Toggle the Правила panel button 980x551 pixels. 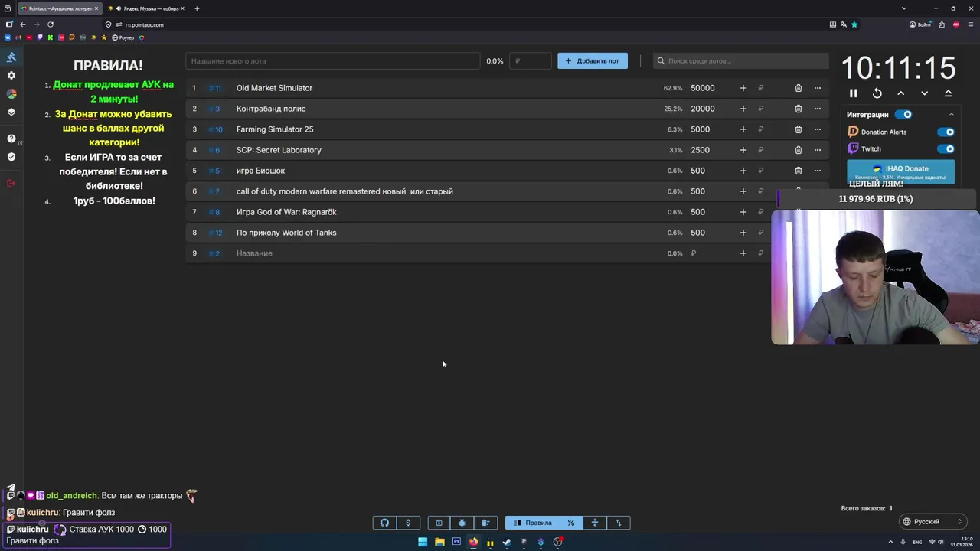pos(532,523)
